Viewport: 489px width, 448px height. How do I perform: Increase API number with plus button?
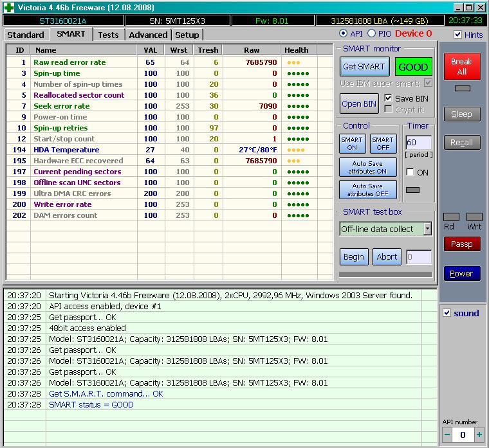click(x=479, y=435)
